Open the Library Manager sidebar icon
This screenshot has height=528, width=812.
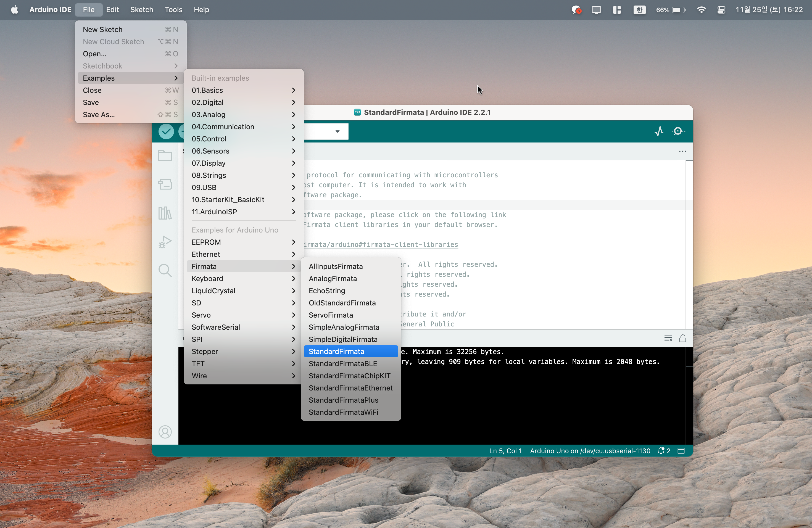click(x=165, y=213)
